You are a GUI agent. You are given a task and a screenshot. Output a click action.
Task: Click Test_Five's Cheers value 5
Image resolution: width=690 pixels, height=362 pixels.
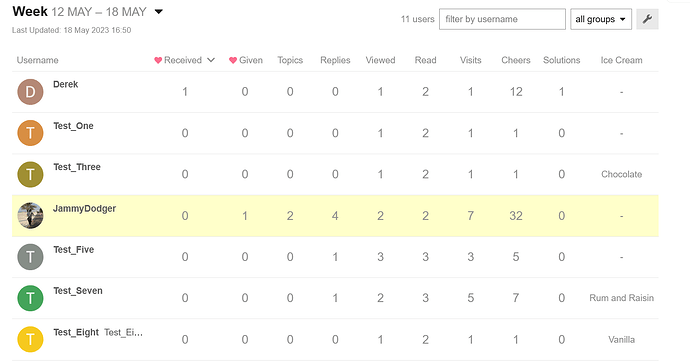[516, 257]
